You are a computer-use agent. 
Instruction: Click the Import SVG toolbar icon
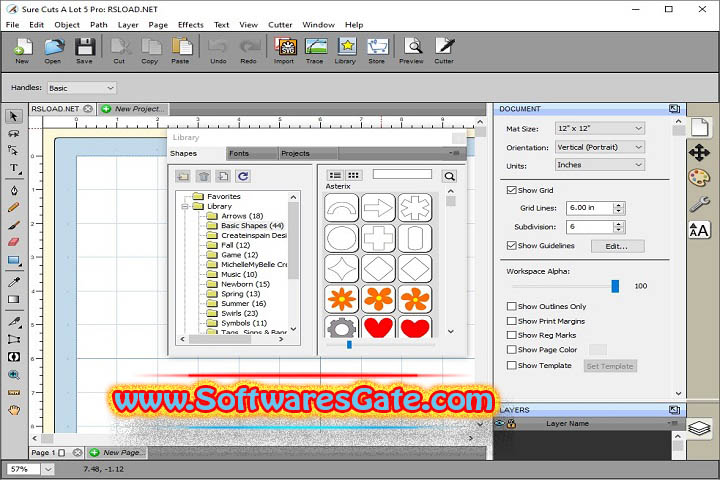284,50
